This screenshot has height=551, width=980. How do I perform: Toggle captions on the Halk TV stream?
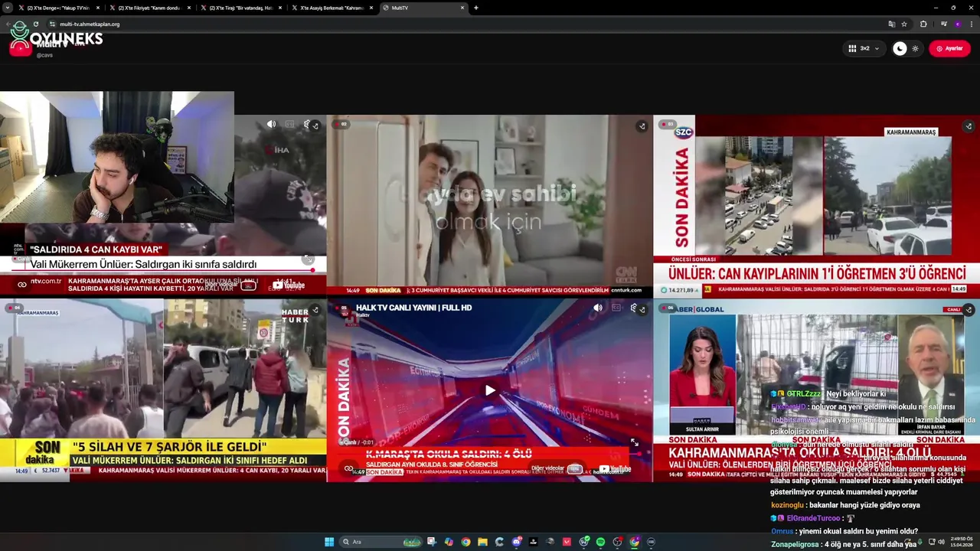coord(616,308)
